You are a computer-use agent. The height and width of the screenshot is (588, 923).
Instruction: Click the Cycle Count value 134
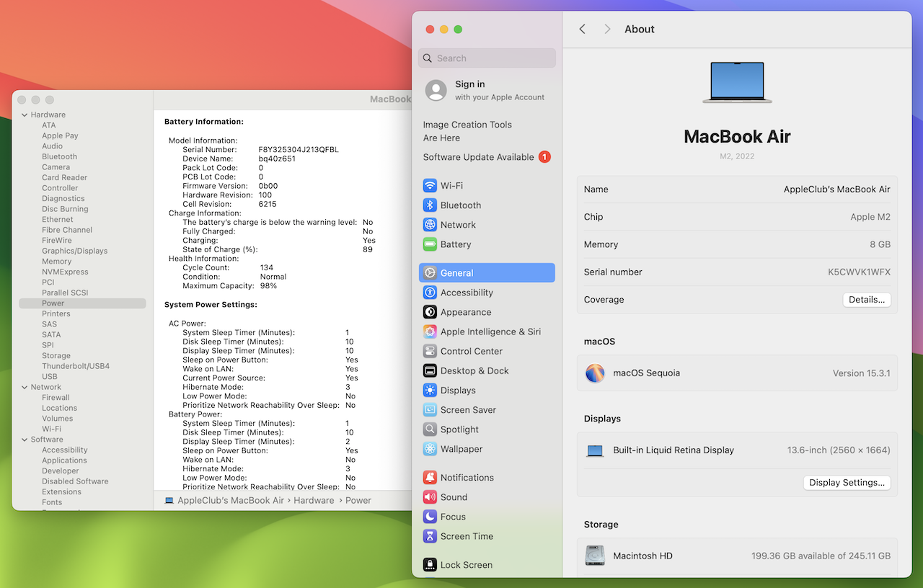click(x=267, y=267)
